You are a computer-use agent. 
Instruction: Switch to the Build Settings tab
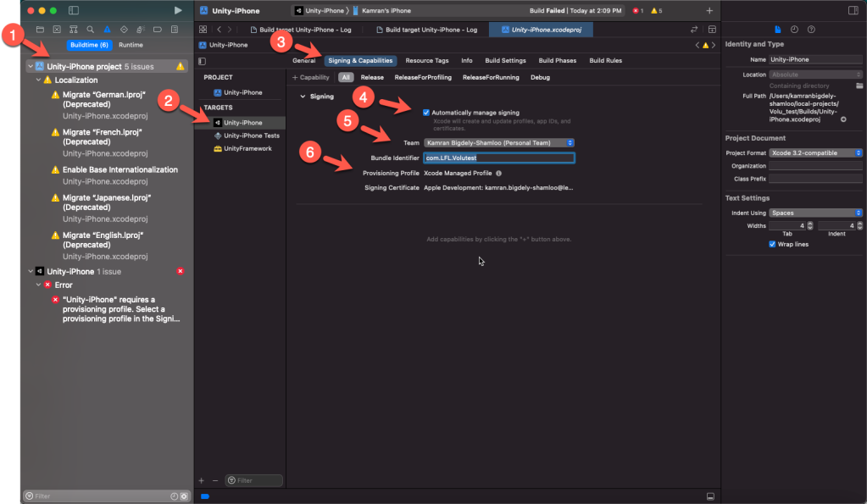point(505,61)
